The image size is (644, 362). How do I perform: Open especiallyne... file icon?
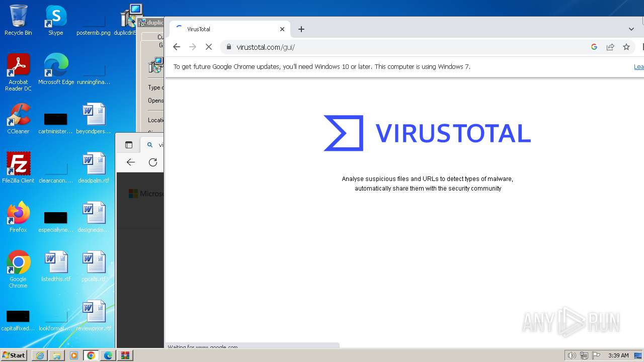pos(56,221)
